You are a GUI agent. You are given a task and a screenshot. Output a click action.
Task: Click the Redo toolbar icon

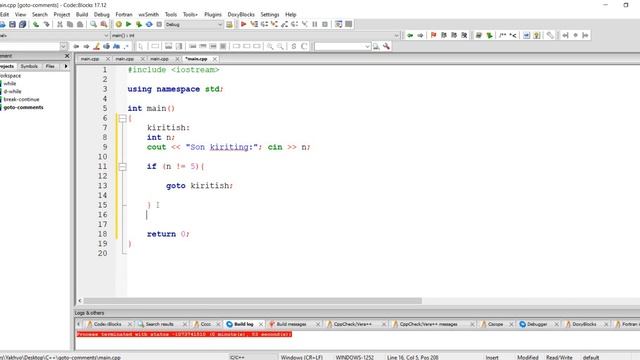pos(47,24)
